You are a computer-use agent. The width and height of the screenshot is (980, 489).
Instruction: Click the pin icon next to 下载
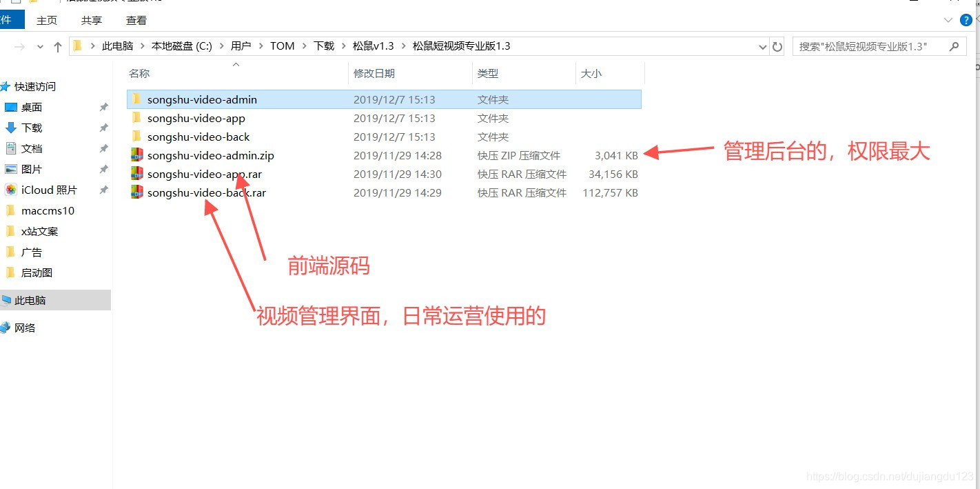click(103, 128)
